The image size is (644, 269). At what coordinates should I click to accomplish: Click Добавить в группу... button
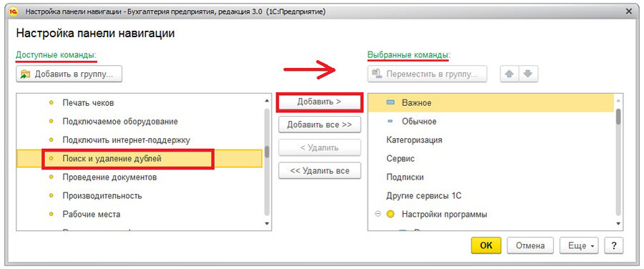[69, 74]
